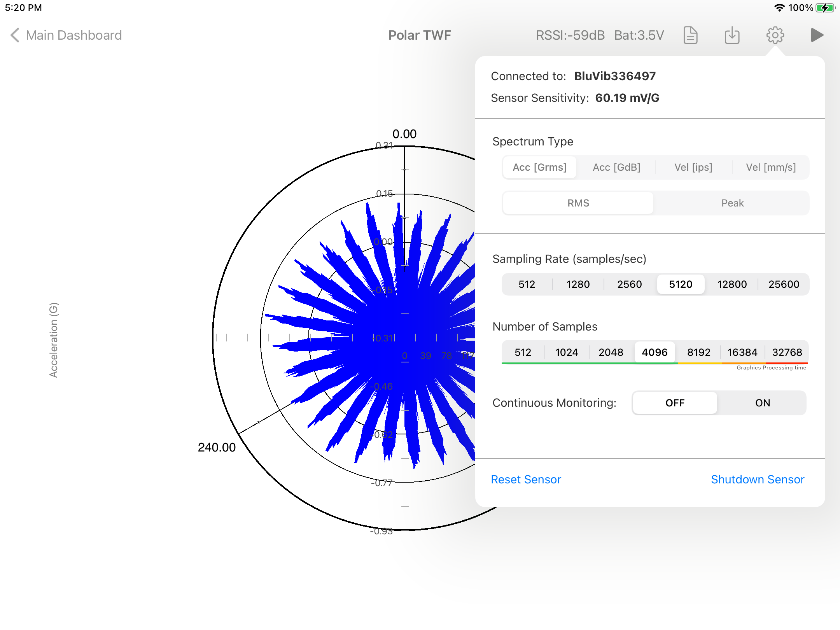Tap the Bat:3.5V battery readout

coord(639,35)
